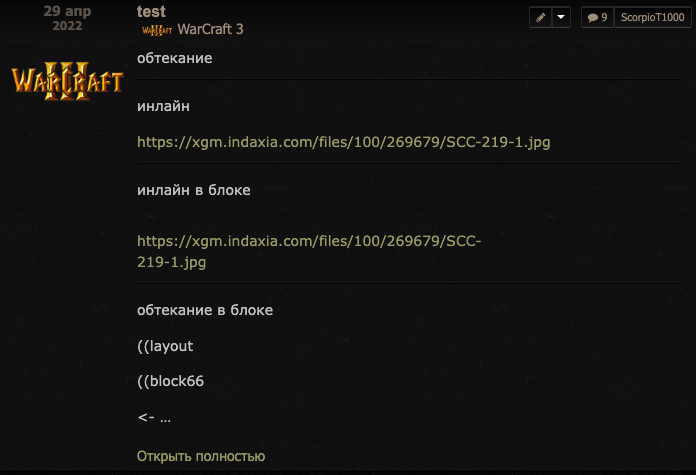Open the wrapped SCC-219-1.jpg link in block
The image size is (696, 475).
pos(310,241)
